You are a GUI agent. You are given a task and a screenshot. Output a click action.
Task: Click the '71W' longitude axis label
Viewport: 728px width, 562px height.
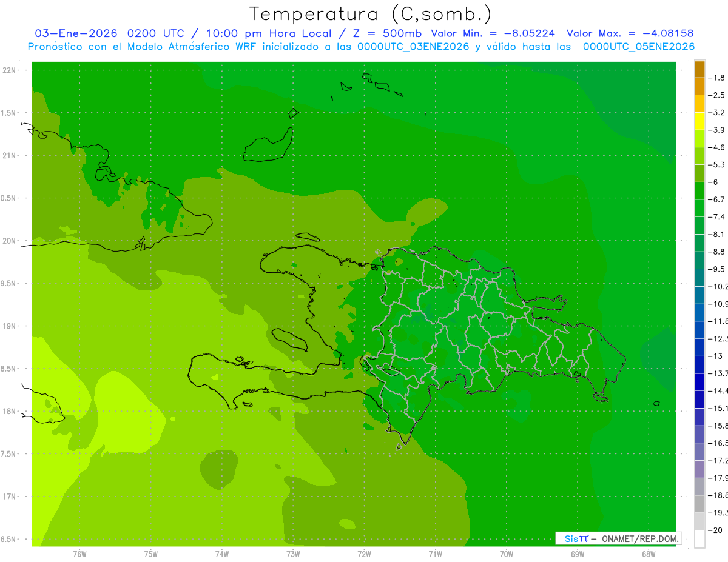point(435,554)
